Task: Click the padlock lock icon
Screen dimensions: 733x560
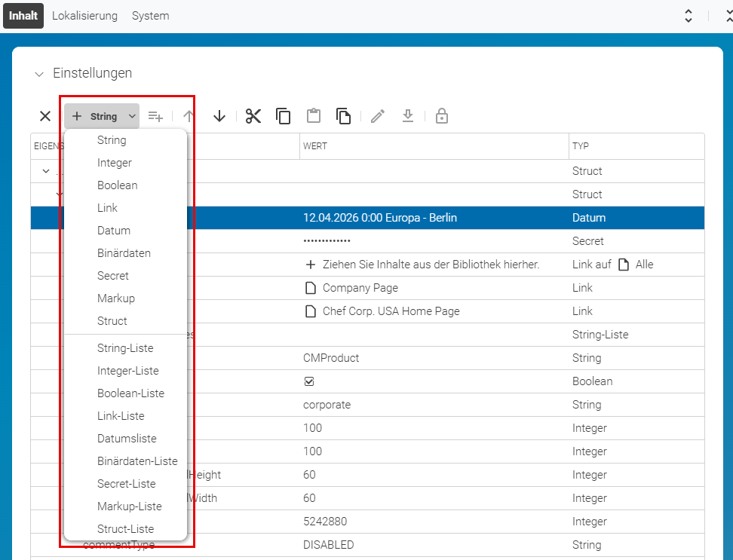Action: point(442,116)
